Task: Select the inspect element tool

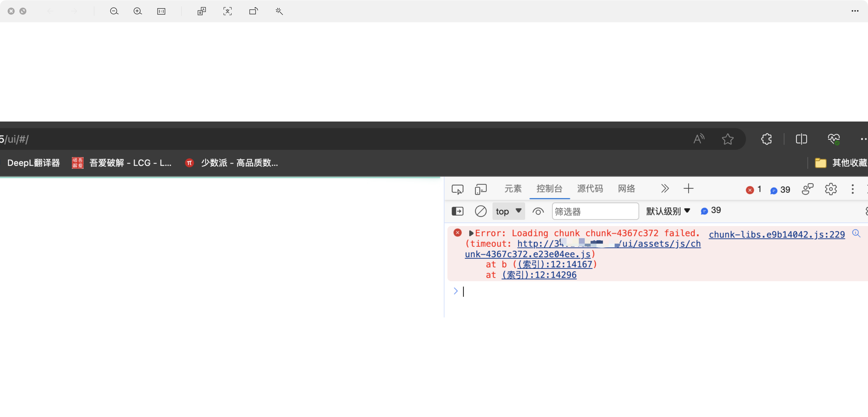Action: 457,189
